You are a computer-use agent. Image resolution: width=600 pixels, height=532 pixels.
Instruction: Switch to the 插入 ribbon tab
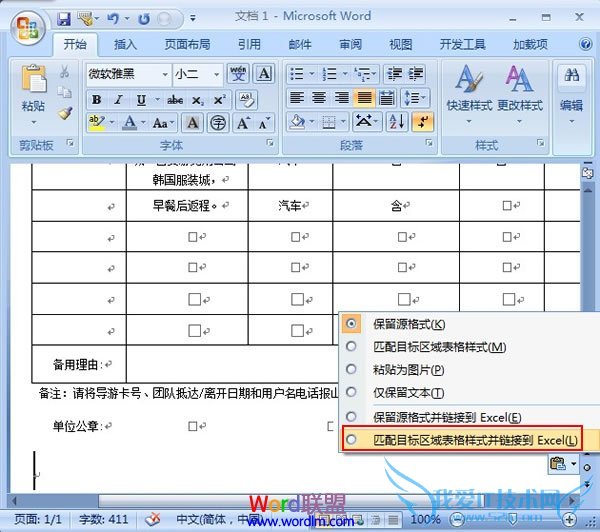point(125,44)
